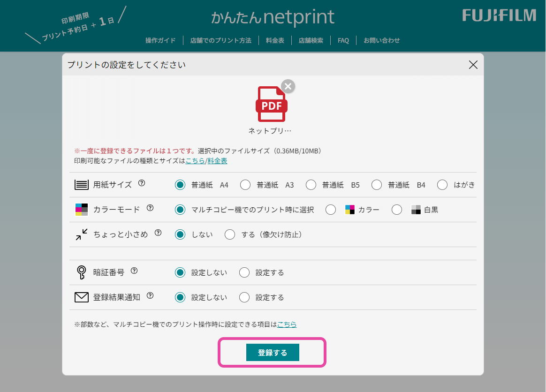Viewport: 546px width, 392px height.
Task: Click the paper size lines icon
Action: pos(82,184)
